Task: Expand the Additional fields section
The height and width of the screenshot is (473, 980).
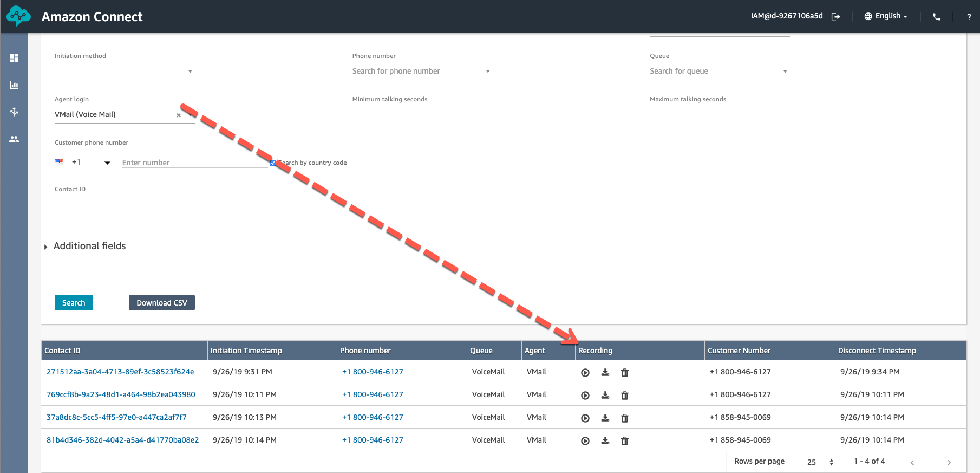Action: pos(86,246)
